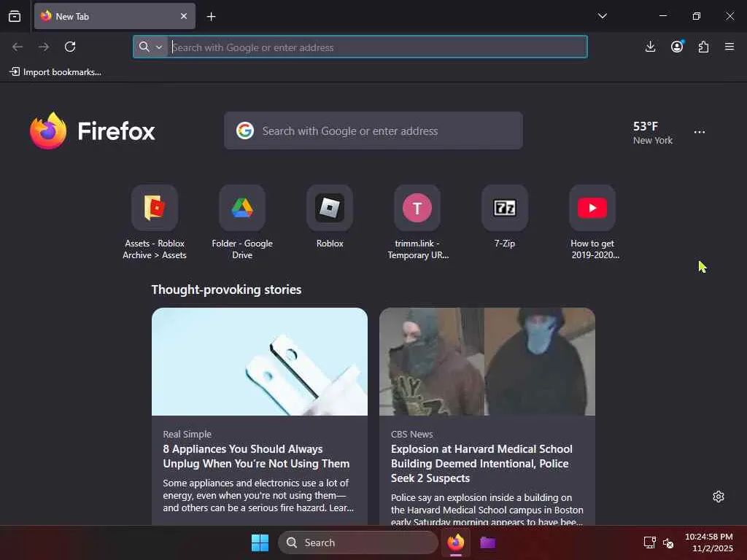
Task: Open the Windows Start button
Action: pyautogui.click(x=260, y=542)
